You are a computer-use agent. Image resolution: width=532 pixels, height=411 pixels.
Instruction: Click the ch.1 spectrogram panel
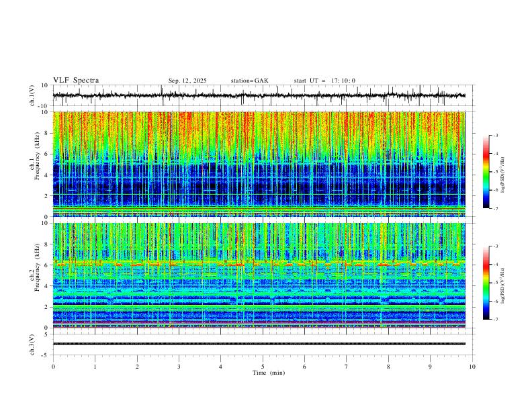(x=259, y=164)
